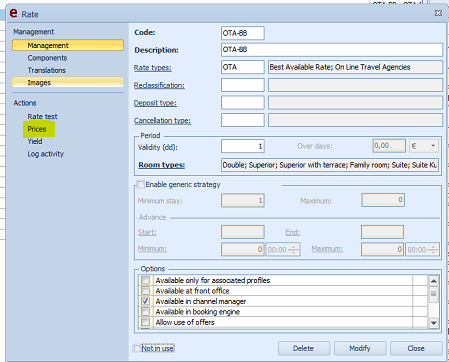
Task: Open the Components section
Action: [47, 58]
